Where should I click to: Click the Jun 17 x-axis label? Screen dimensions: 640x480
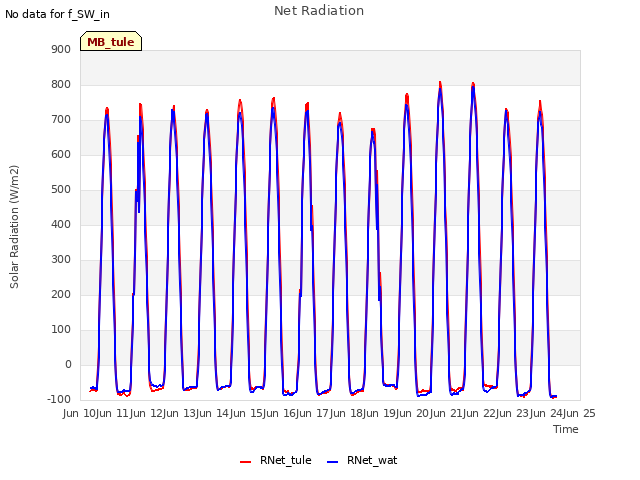(314, 413)
